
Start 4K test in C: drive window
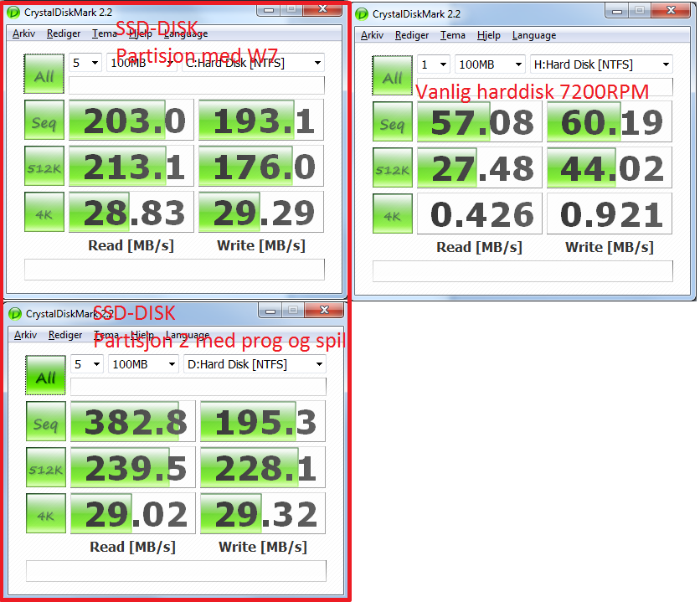click(44, 212)
